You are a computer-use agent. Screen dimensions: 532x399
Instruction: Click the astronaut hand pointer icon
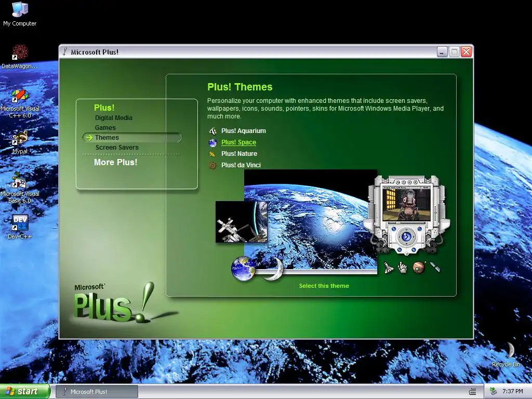click(403, 268)
